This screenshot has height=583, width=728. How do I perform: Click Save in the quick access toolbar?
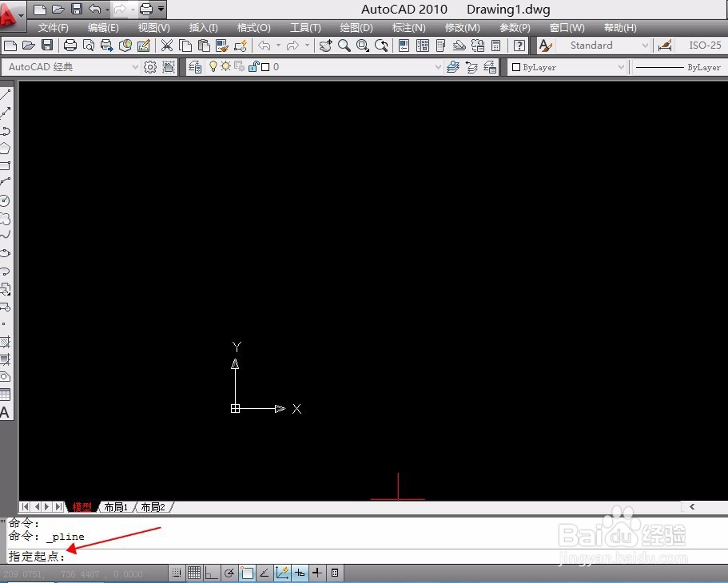(x=77, y=9)
